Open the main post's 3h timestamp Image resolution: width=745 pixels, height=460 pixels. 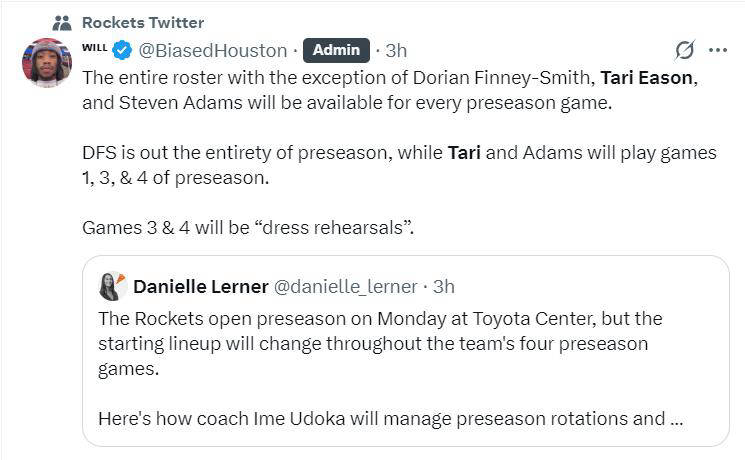396,49
